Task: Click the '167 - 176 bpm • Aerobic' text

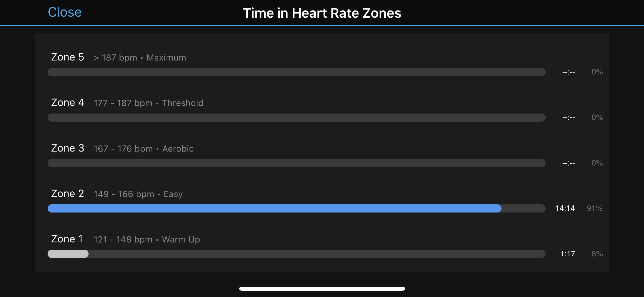Action: pos(144,149)
